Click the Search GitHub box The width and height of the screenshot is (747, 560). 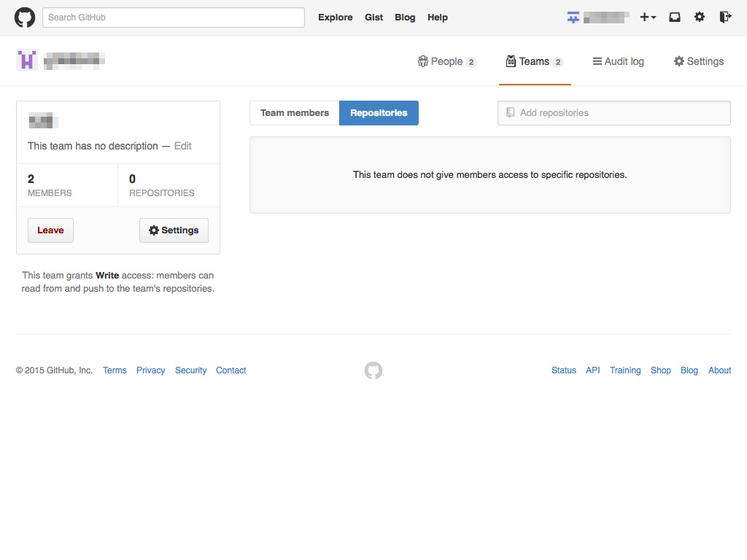174,17
